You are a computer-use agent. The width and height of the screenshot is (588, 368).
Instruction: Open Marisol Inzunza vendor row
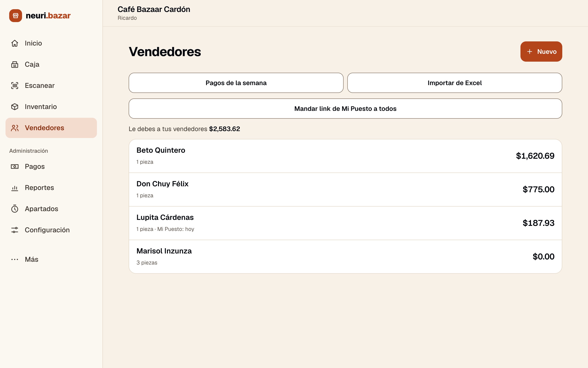click(345, 257)
